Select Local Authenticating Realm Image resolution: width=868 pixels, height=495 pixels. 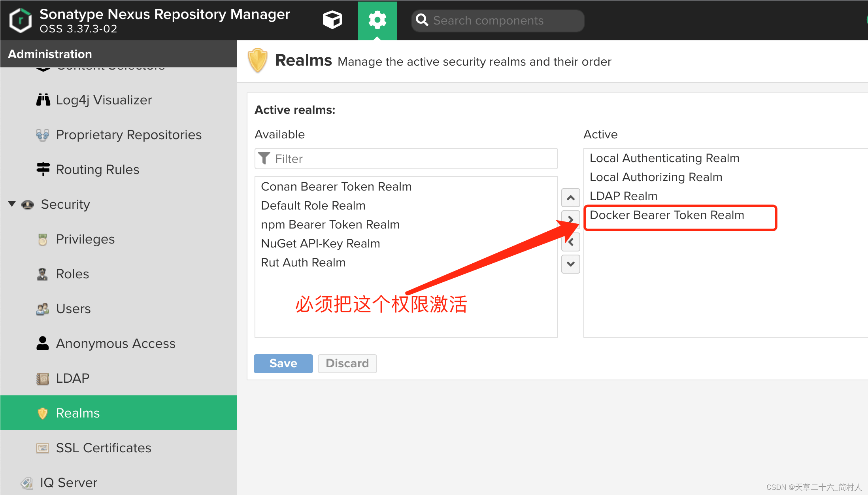[x=664, y=158]
